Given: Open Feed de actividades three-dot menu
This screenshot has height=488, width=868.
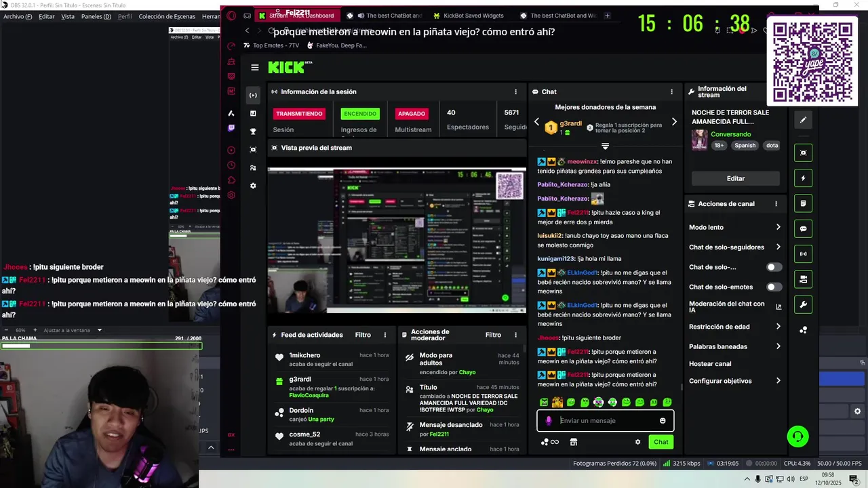Looking at the screenshot, I should point(385,335).
